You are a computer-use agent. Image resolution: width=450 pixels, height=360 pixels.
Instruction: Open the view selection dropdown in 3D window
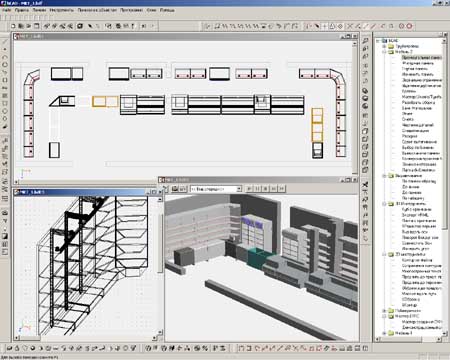click(x=239, y=189)
